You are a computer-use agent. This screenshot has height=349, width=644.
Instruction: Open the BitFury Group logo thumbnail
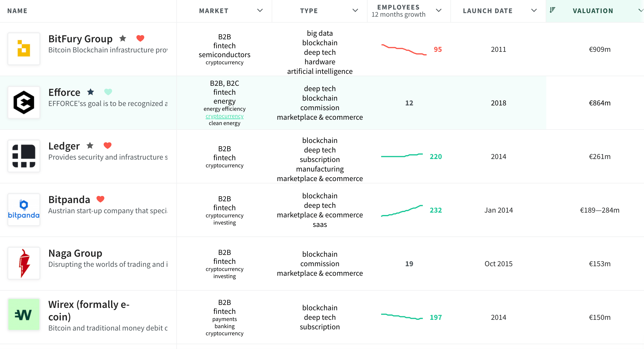click(24, 49)
